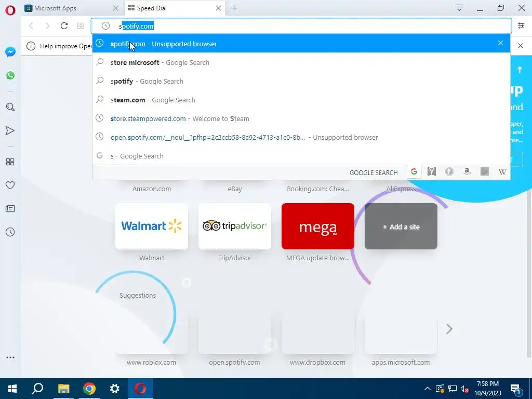This screenshot has height=399, width=532.
Task: Click the eBay speed dial label
Action: pyautogui.click(x=235, y=189)
